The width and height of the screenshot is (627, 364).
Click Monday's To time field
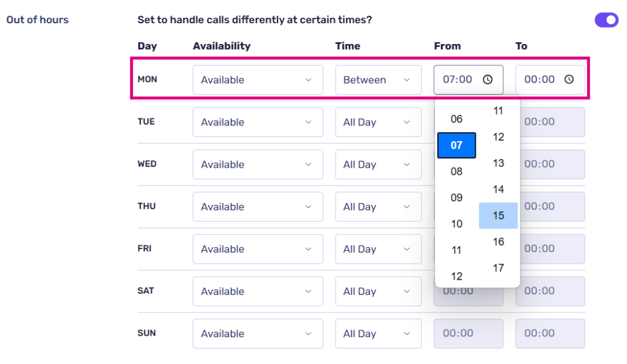[540, 80]
